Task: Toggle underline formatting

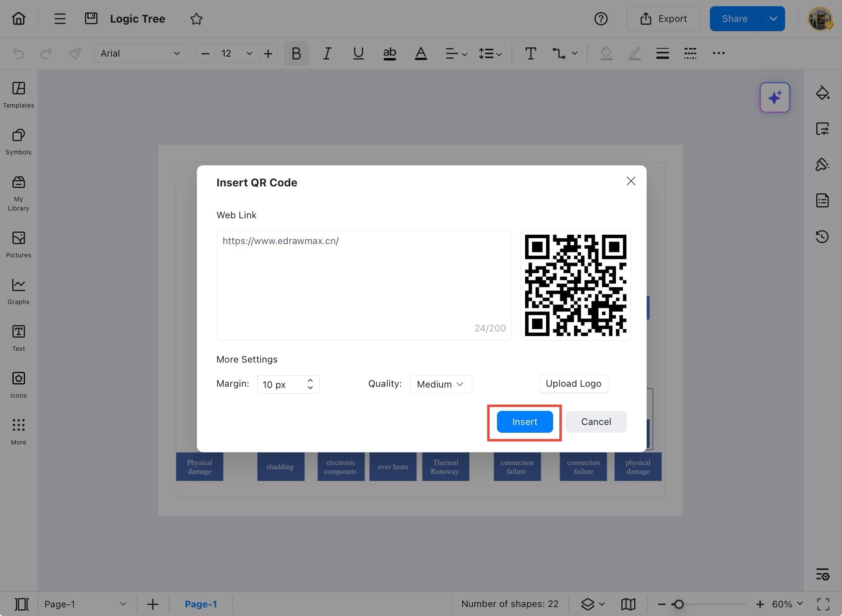Action: [x=358, y=53]
